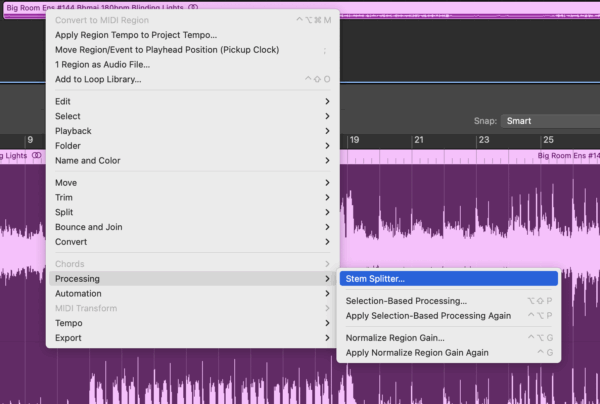The width and height of the screenshot is (600, 404).
Task: Click the loop icon beside 'g Lights' region
Action: pos(37,156)
